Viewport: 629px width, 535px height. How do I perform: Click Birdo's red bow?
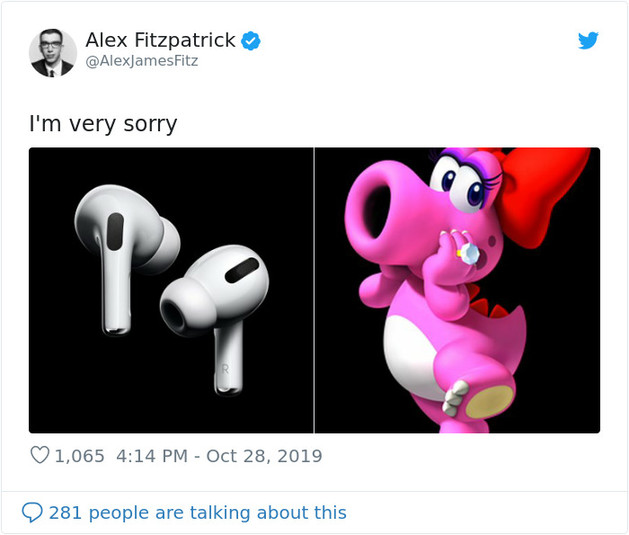[542, 195]
